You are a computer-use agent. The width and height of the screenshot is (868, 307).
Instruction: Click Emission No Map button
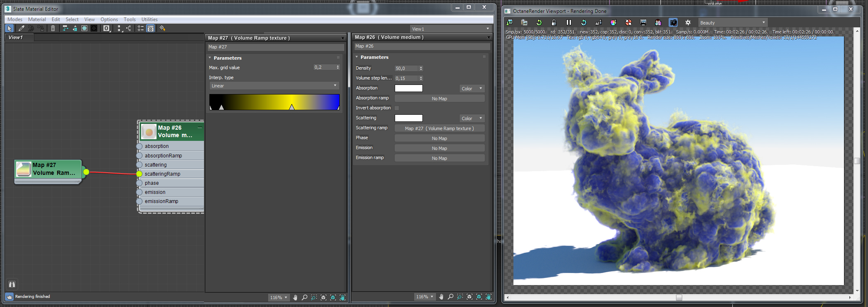click(439, 148)
